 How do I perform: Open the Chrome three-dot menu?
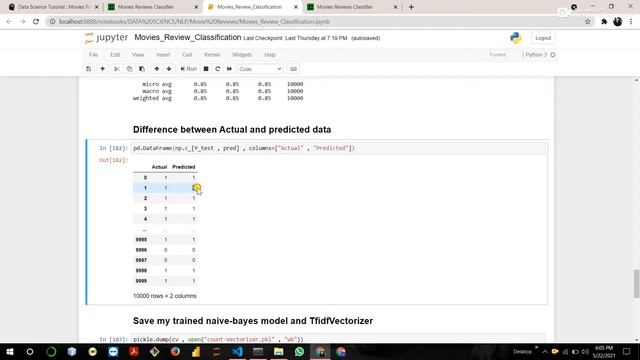tap(631, 22)
